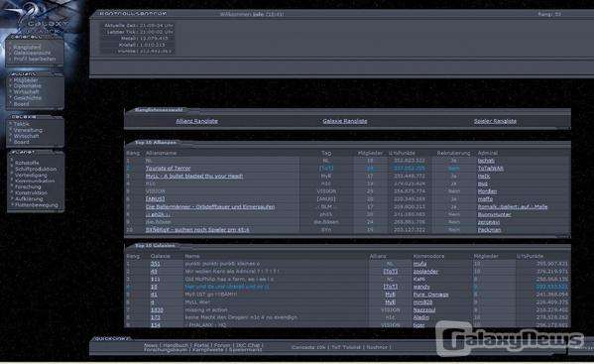Image resolution: width=594 pixels, height=364 pixels.
Task: Open the Handbuch quicklink
Action: (176, 345)
